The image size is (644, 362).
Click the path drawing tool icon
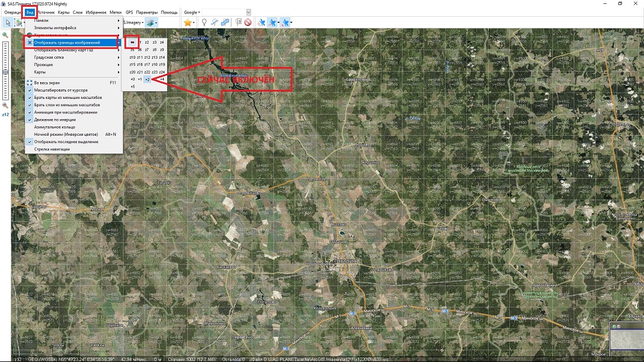[214, 22]
